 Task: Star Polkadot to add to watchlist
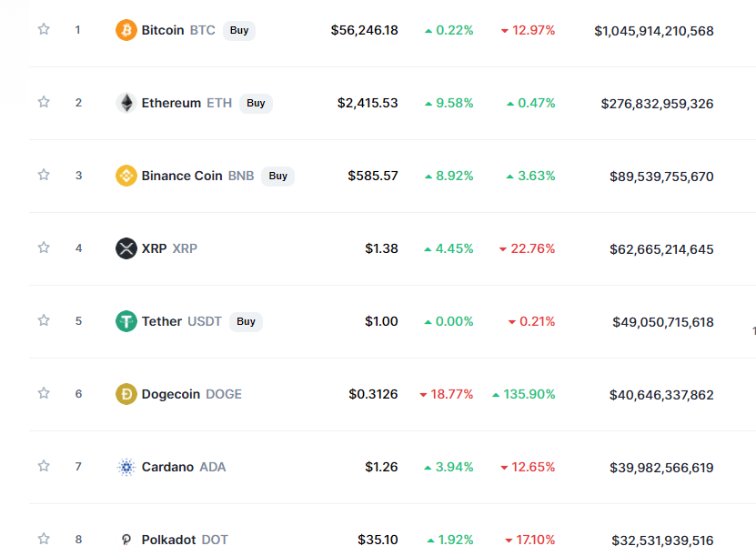pos(44,539)
